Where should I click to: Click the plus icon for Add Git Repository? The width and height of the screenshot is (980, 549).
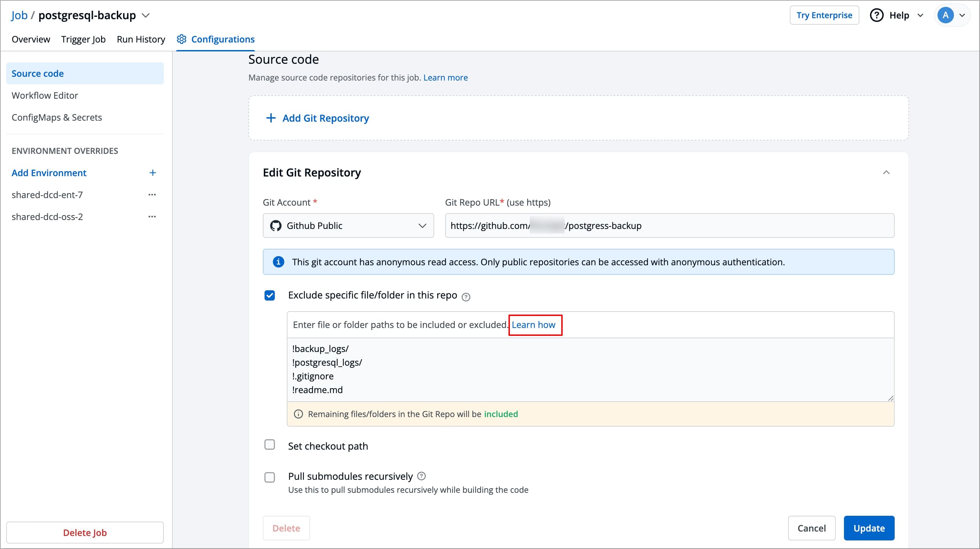pos(270,118)
